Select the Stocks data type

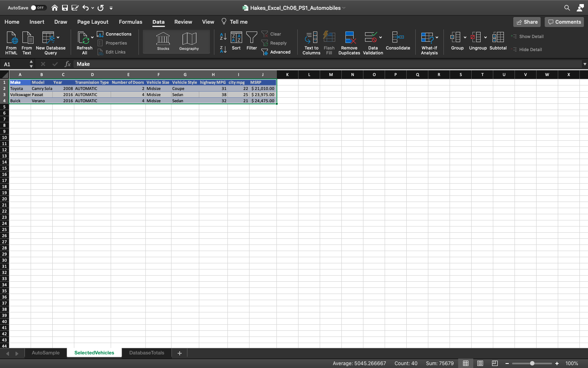click(x=163, y=41)
